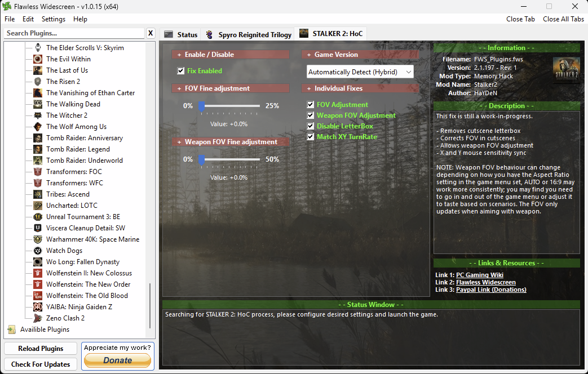This screenshot has height=374, width=588.
Task: Click Warhammer 40K: Space Marine icon
Action: pyautogui.click(x=38, y=239)
